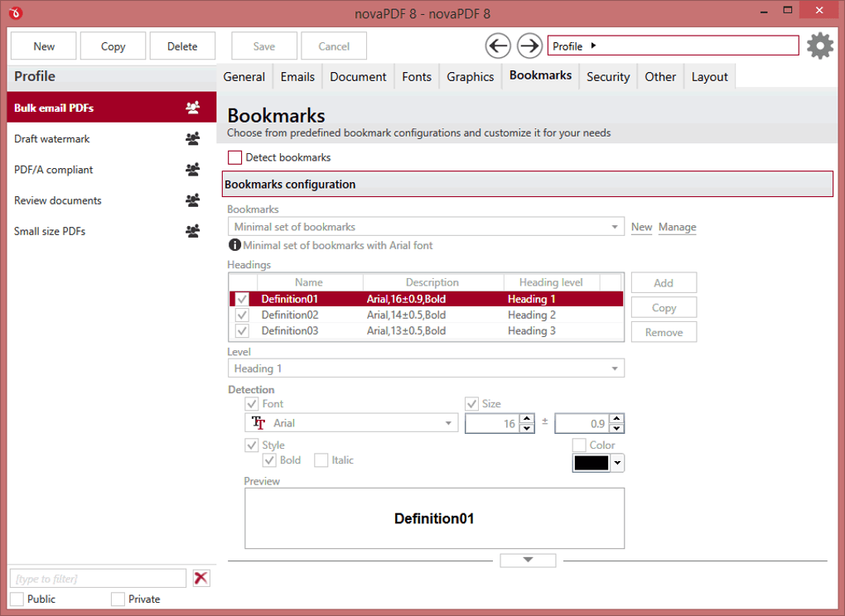845x616 pixels.
Task: Toggle the Style detection checkbox
Action: point(251,445)
